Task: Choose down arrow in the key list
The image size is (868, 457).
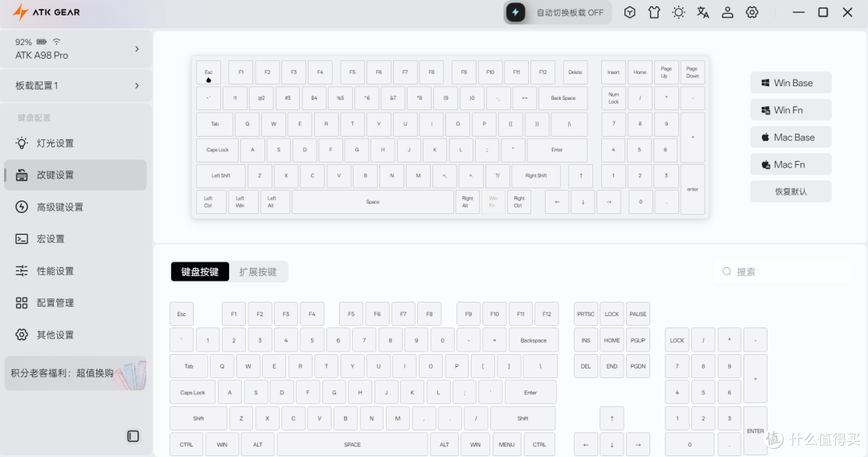Action: [612, 445]
